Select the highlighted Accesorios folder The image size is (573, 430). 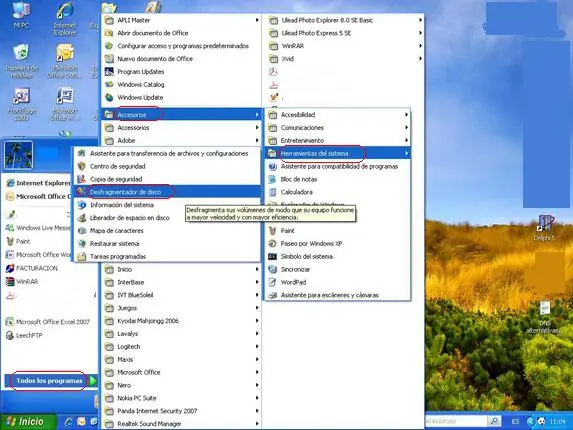coord(181,115)
